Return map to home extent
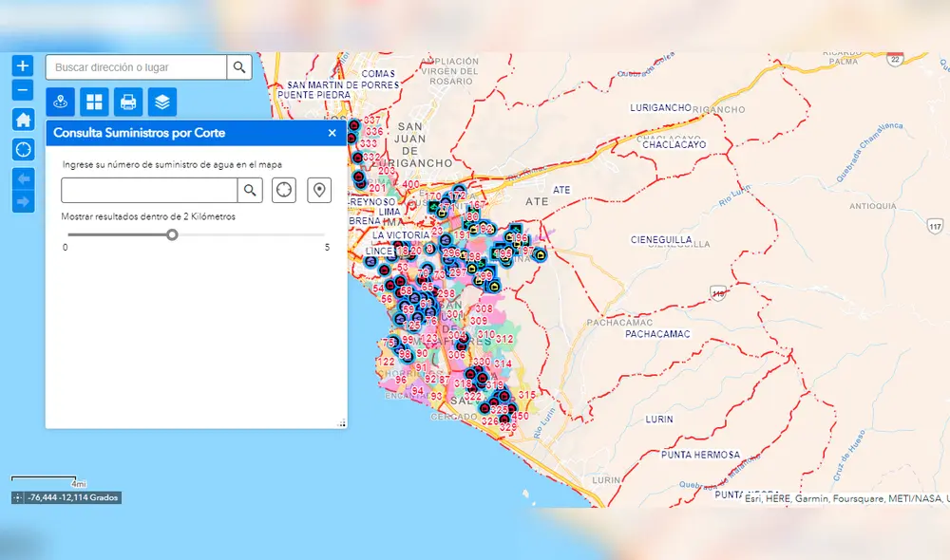Viewport: 950px width, 560px height. tap(24, 120)
